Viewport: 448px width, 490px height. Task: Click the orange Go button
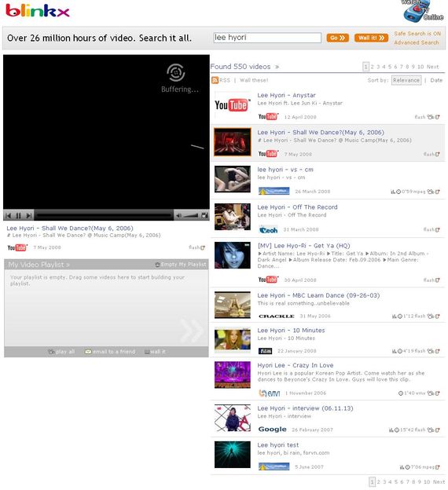coord(337,38)
